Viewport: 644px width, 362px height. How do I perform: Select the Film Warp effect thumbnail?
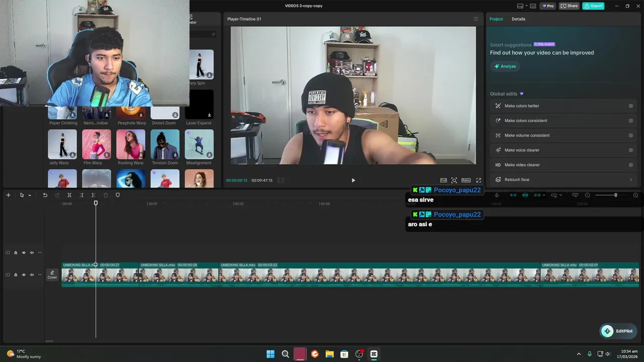point(97,144)
